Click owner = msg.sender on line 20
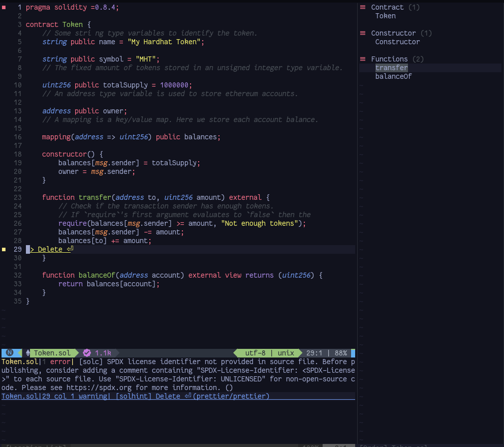Viewport: 504px width, 447px height. (x=97, y=172)
